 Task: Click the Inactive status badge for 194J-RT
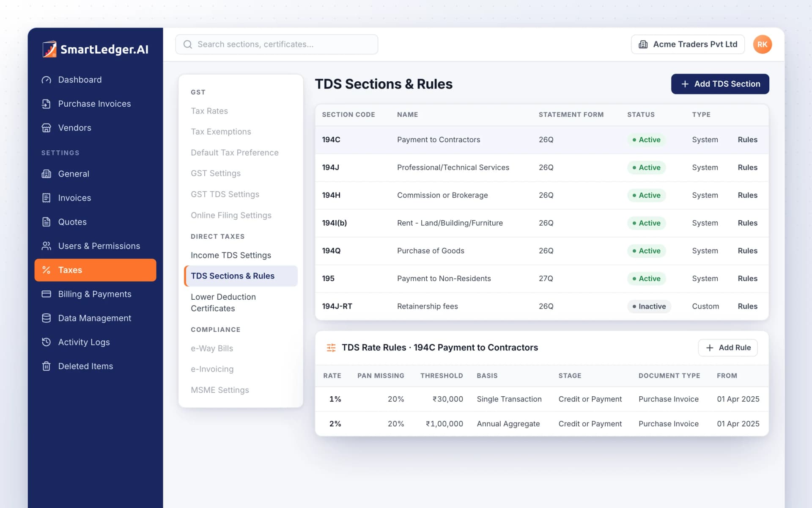pyautogui.click(x=649, y=306)
